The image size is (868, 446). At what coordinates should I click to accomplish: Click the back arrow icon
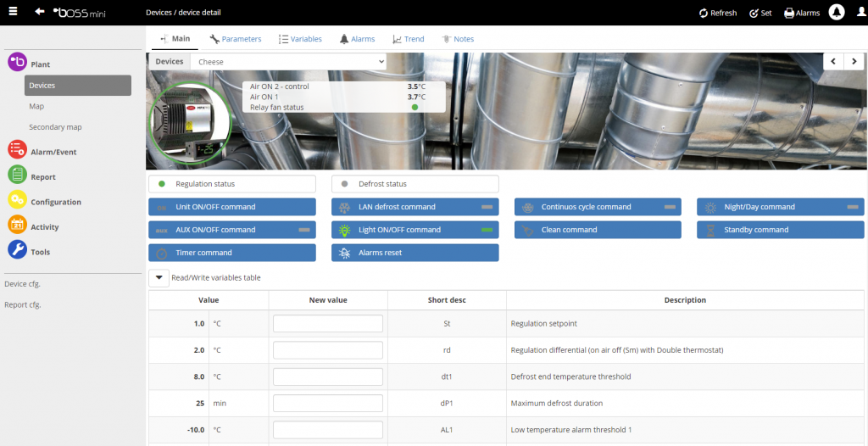[39, 12]
